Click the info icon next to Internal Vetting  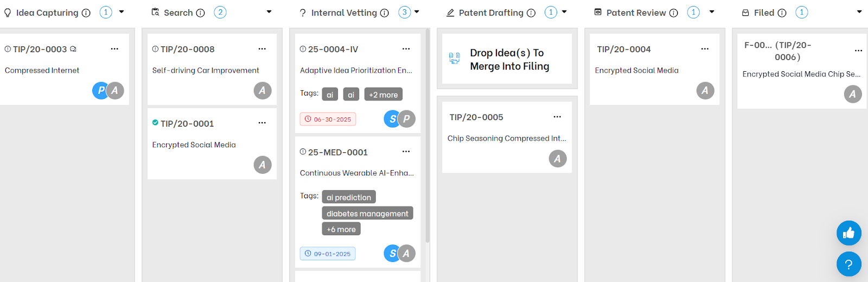coord(385,13)
